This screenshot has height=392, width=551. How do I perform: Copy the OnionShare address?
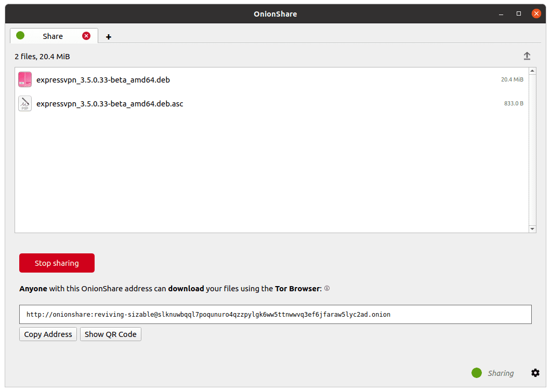48,334
